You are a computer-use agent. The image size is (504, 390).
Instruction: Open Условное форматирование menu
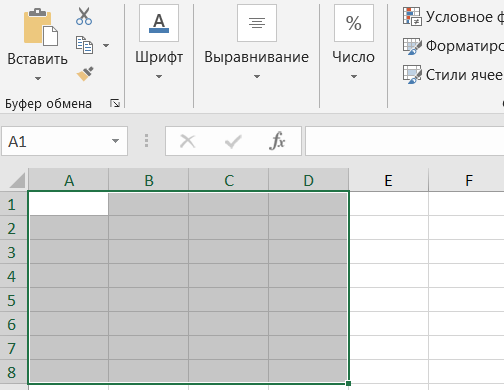(453, 17)
